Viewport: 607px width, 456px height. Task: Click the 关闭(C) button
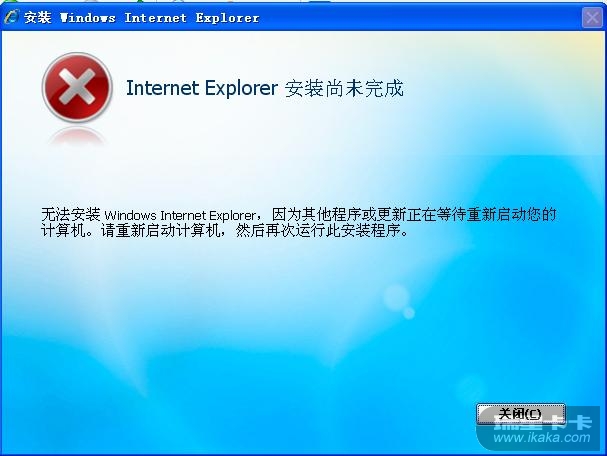click(x=520, y=414)
